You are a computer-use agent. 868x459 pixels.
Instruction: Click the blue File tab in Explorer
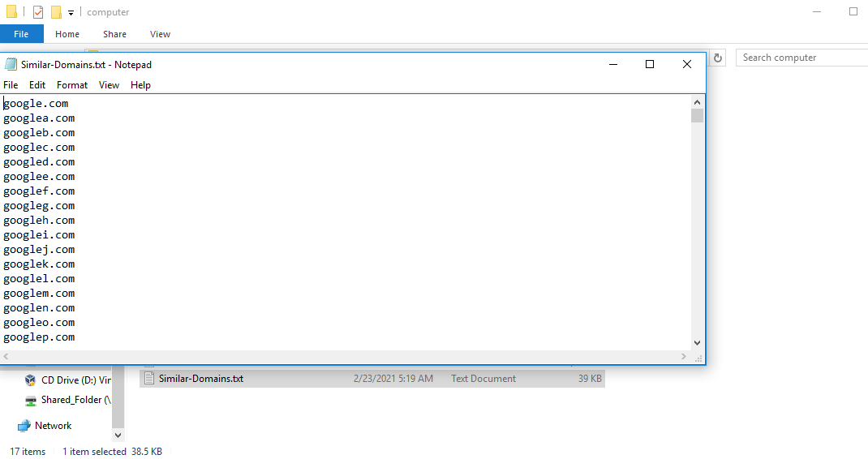tap(22, 34)
